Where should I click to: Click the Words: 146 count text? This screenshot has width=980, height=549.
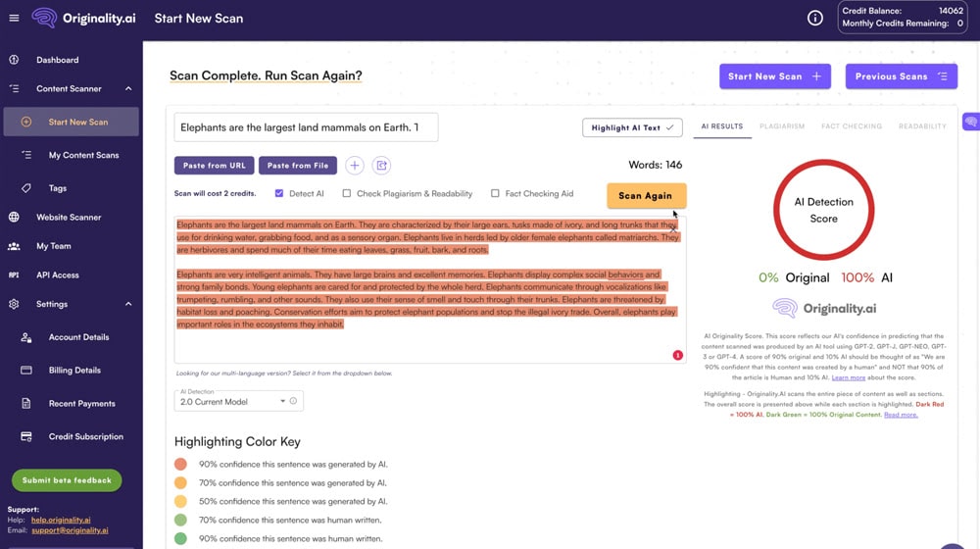(655, 165)
